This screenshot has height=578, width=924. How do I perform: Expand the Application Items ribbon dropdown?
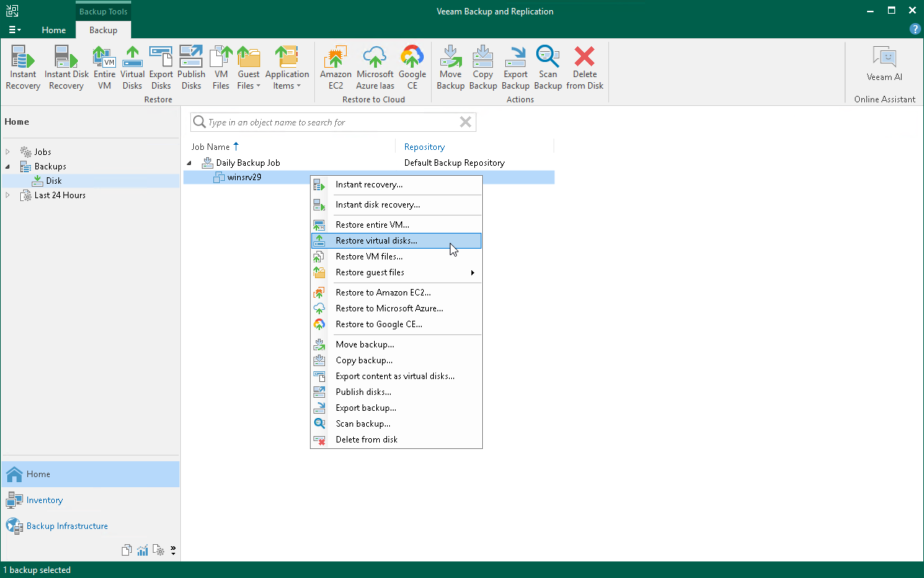[x=287, y=68]
